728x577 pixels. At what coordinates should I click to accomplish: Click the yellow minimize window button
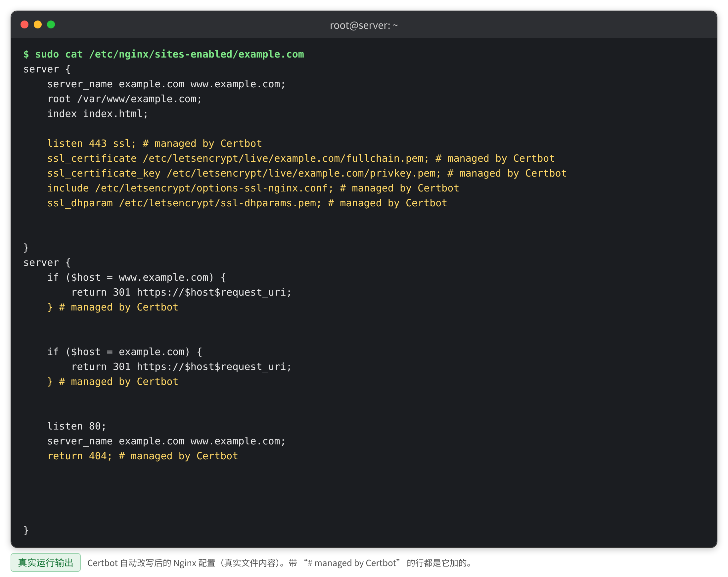(x=38, y=24)
